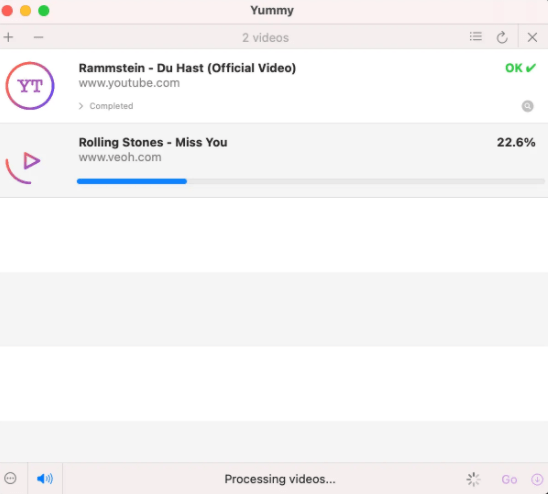Select the Rolling Stones - Miss You row
Viewport: 548px width, 494px height.
(x=274, y=160)
